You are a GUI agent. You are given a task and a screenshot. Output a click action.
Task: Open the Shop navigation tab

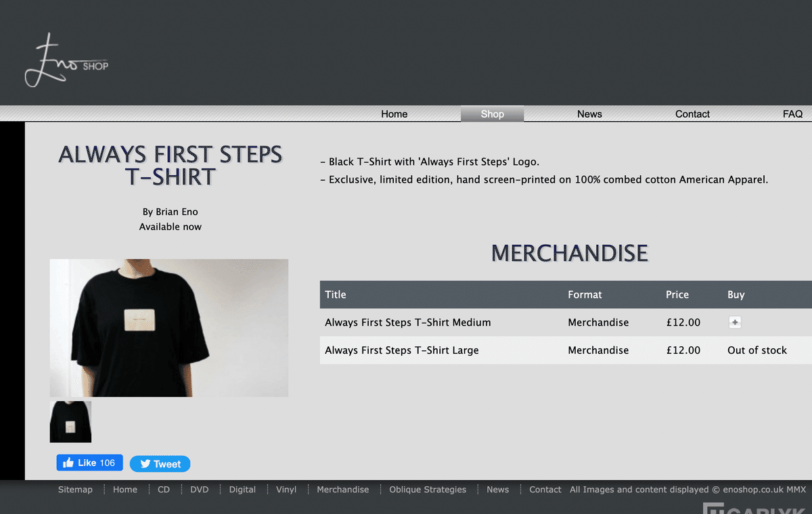(492, 114)
